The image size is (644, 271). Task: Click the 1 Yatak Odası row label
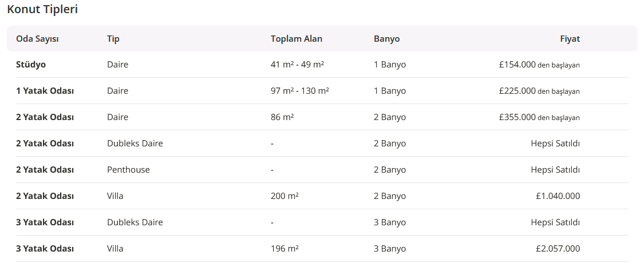point(45,91)
